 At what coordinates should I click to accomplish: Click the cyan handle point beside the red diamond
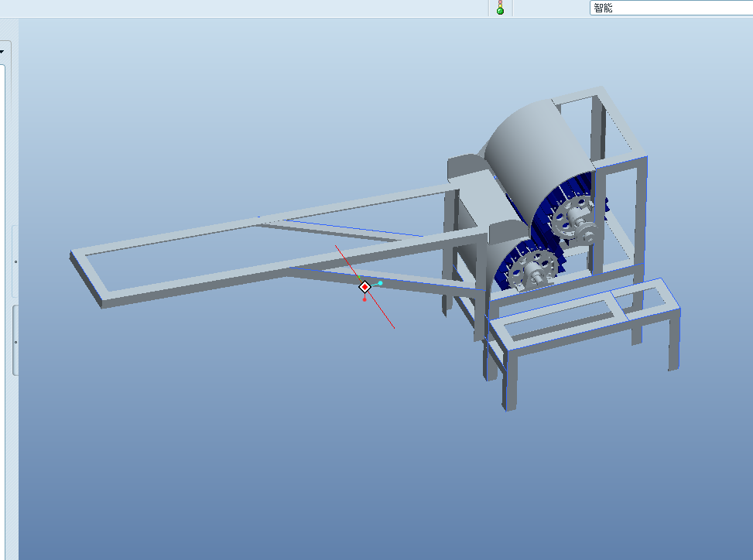[380, 283]
